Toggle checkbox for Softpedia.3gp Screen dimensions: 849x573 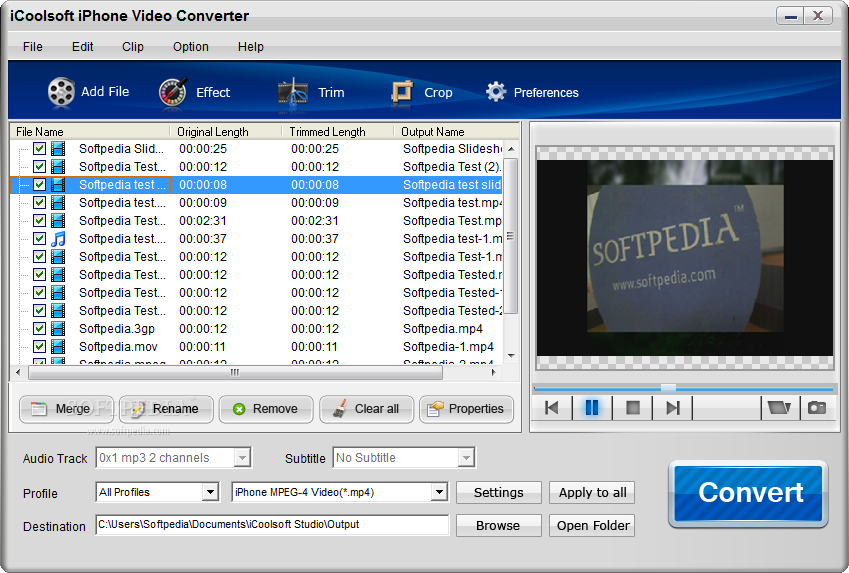coord(39,328)
